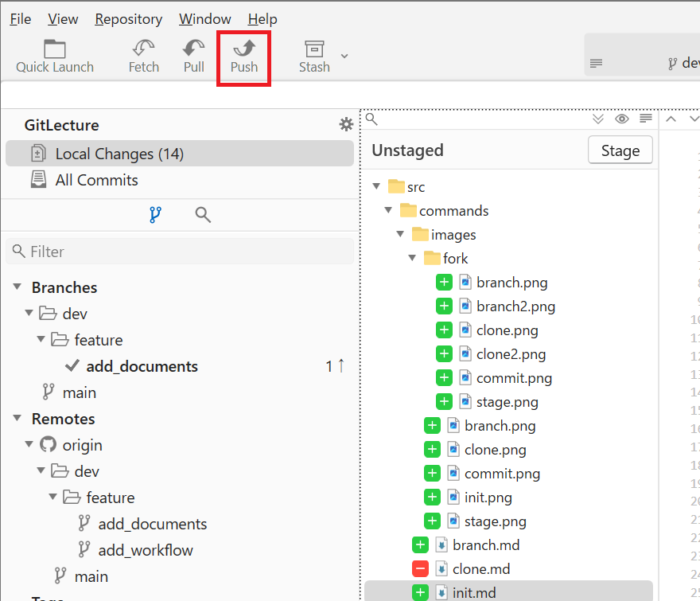The image size is (700, 601).
Task: Toggle the eye icon above the Unstaged list
Action: click(x=622, y=119)
